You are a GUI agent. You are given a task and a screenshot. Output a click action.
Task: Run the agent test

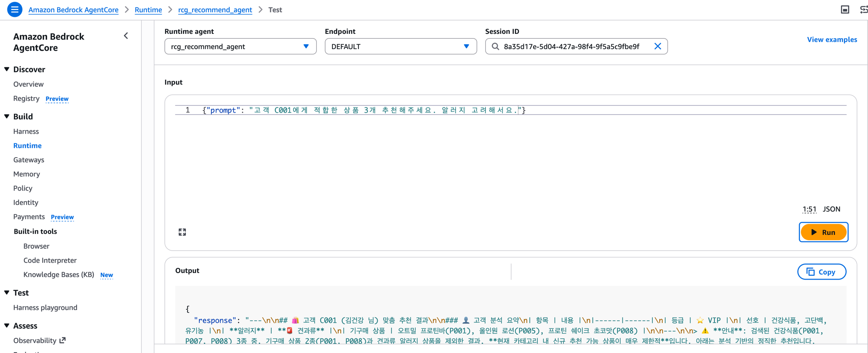pos(823,232)
